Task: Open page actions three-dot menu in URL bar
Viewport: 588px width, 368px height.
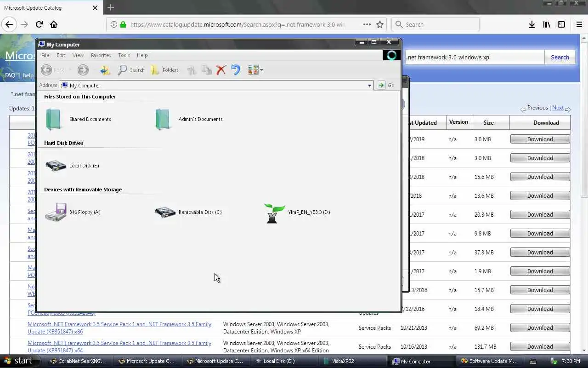Action: [x=367, y=24]
